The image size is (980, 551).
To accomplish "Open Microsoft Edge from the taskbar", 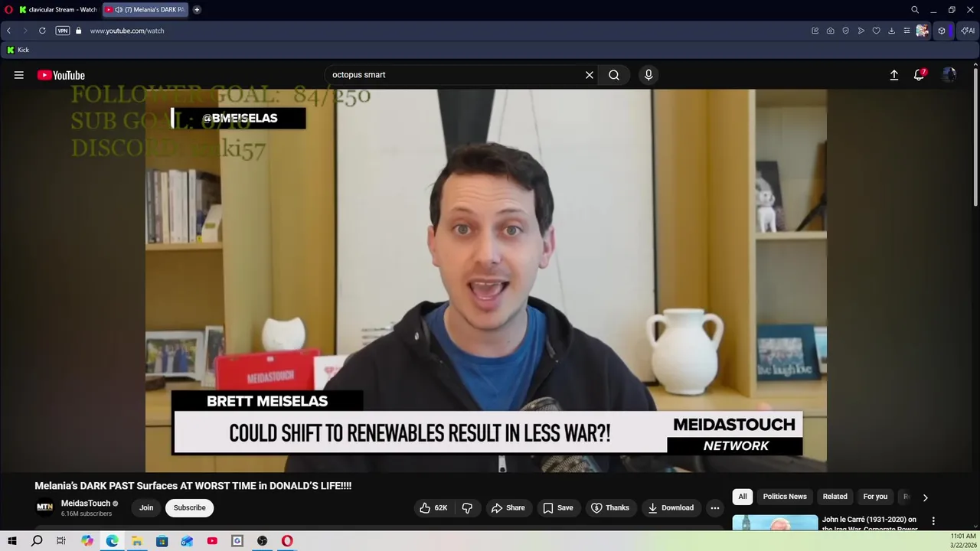I will pos(112,541).
